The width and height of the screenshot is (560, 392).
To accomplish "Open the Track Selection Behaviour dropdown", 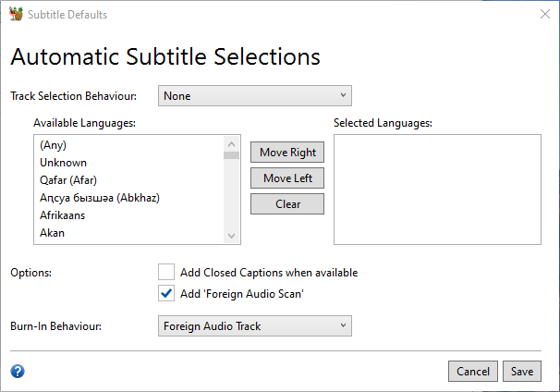I will [x=255, y=96].
